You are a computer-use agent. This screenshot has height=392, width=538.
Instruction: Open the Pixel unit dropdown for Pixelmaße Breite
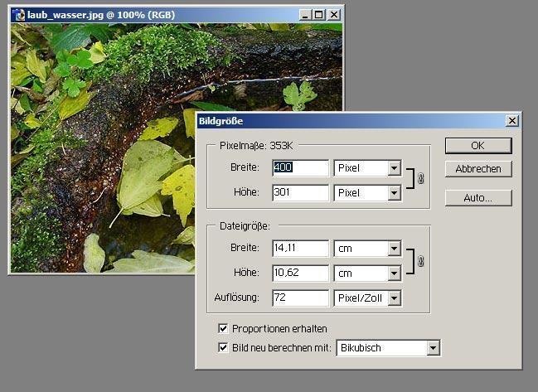394,168
